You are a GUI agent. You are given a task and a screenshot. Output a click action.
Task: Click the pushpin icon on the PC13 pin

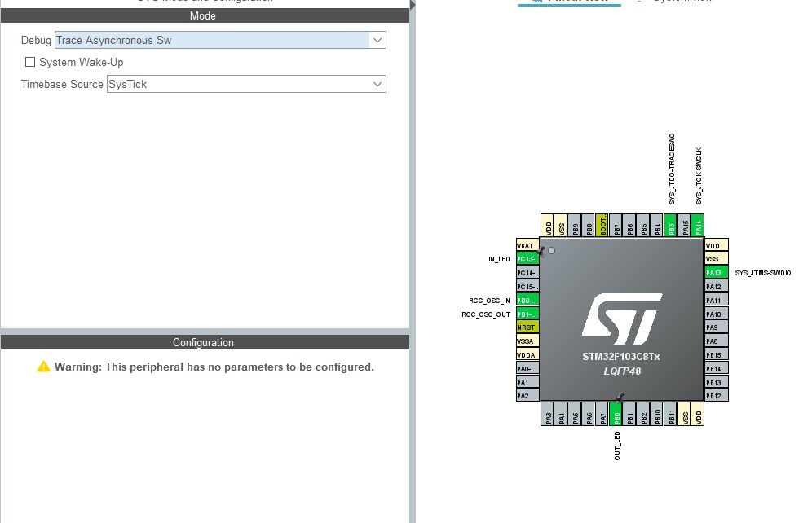pyautogui.click(x=541, y=251)
